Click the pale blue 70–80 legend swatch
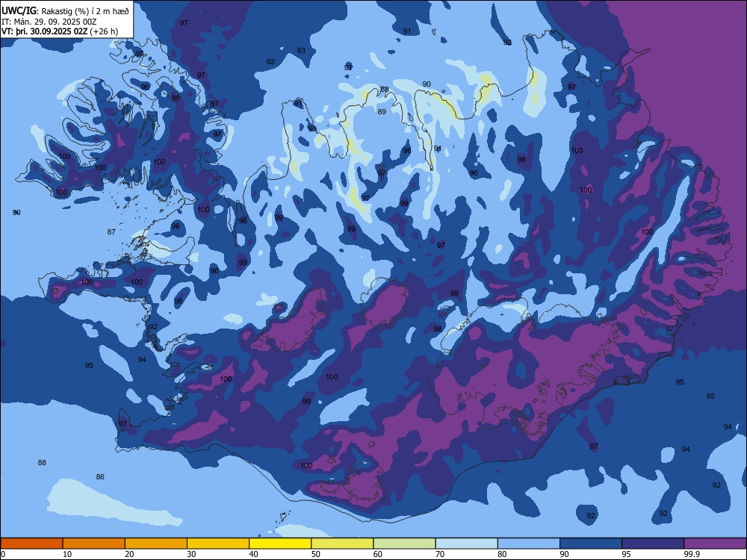 coord(467,544)
